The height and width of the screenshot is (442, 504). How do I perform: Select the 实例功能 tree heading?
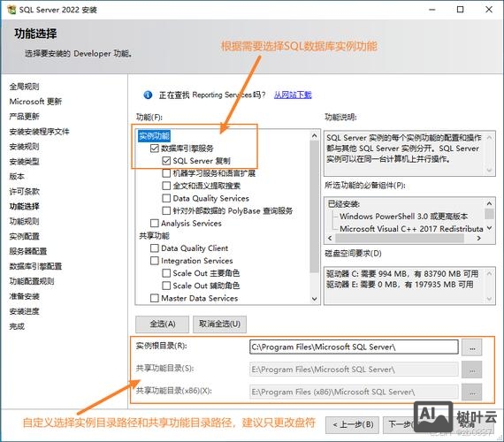[154, 135]
